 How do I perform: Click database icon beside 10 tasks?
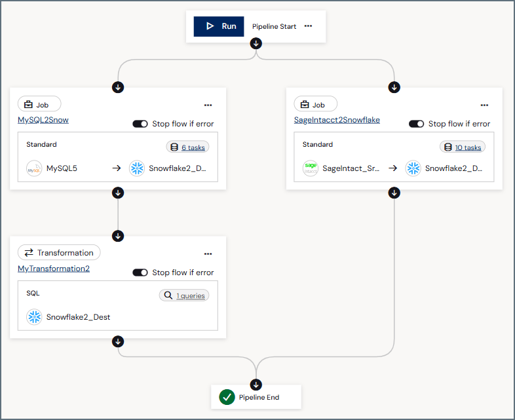coord(448,147)
